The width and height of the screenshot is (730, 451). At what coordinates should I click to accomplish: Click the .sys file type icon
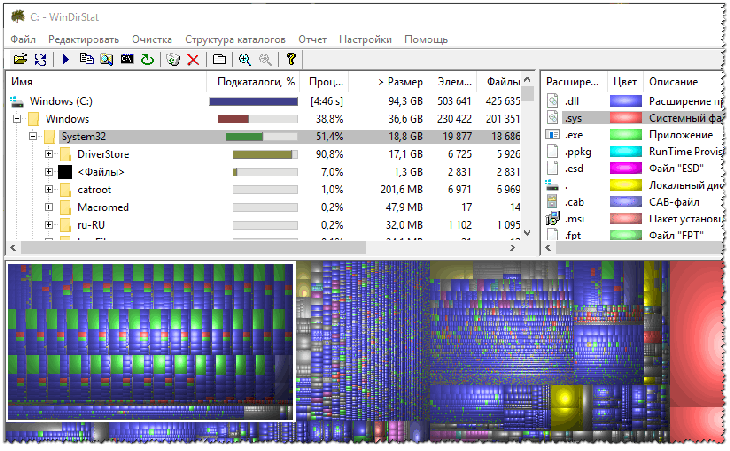(553, 117)
